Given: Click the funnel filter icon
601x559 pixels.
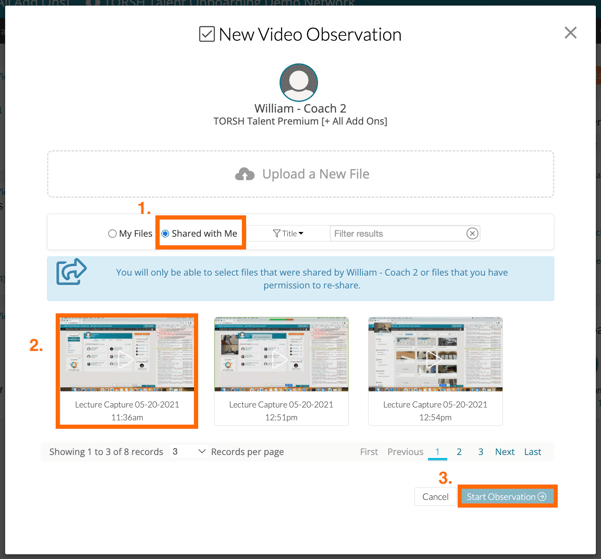Looking at the screenshot, I should pyautogui.click(x=276, y=233).
